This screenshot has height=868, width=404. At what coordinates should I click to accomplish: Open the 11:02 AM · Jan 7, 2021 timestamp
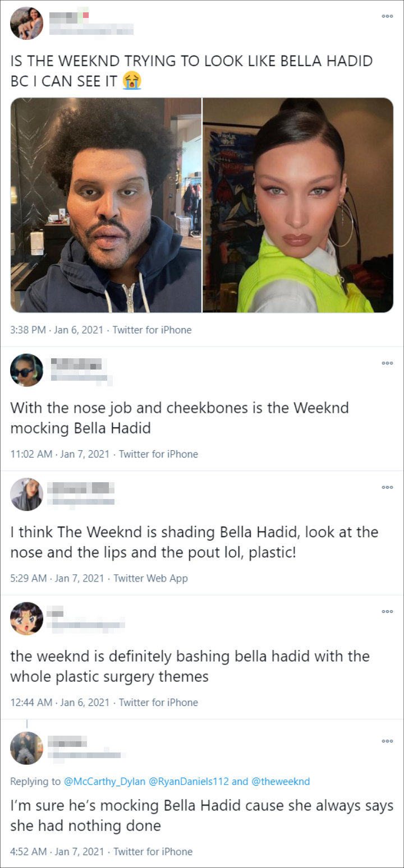(x=60, y=454)
